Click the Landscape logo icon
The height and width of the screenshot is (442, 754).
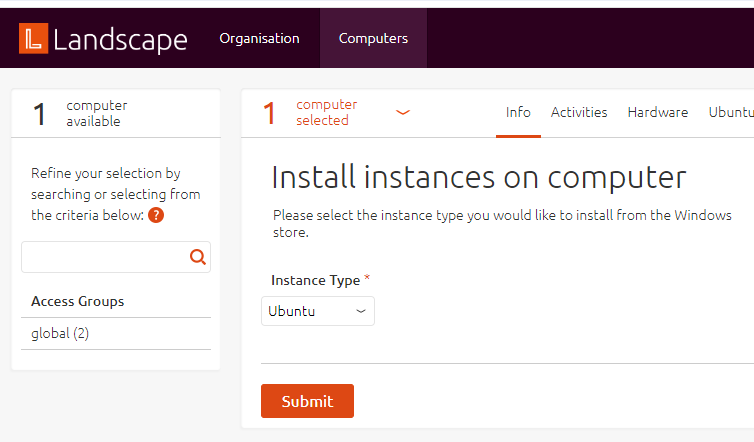33,38
